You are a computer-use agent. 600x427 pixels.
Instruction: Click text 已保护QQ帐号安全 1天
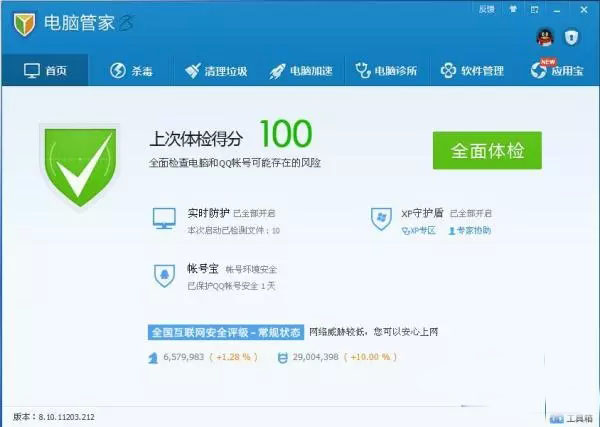232,286
